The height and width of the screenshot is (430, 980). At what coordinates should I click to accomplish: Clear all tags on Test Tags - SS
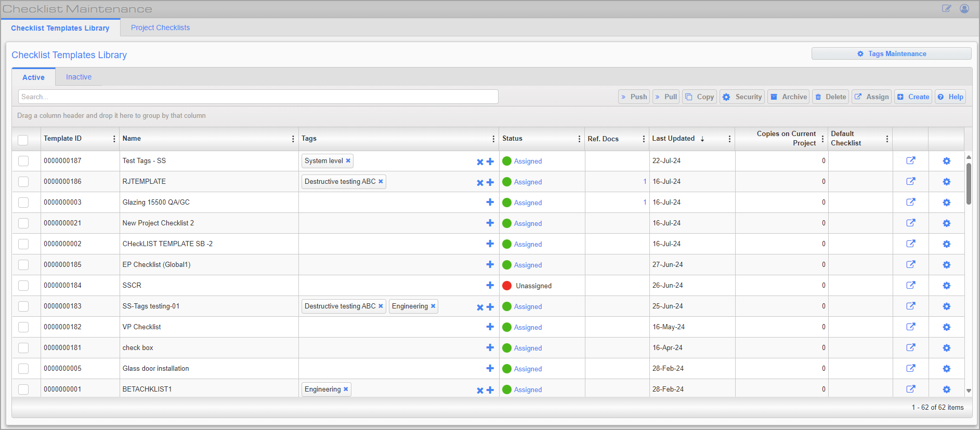[x=480, y=162]
